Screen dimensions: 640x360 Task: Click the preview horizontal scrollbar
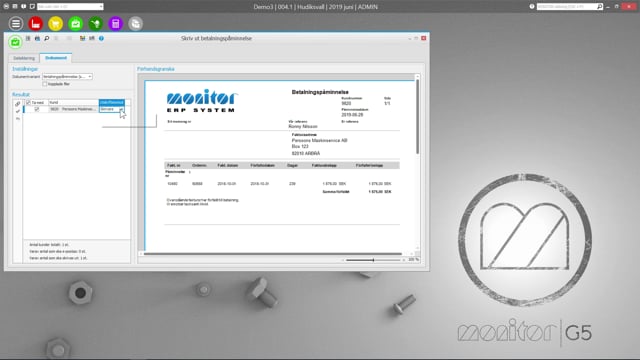pyautogui.click(x=273, y=254)
